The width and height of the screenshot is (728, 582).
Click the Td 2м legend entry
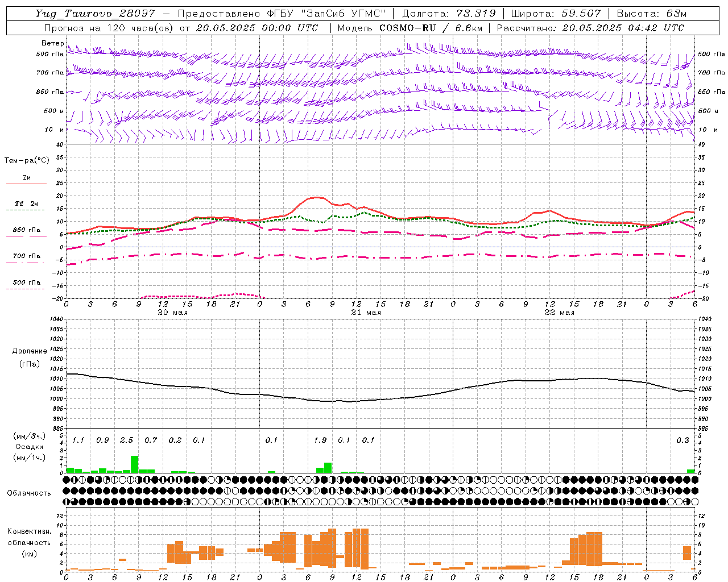[26, 203]
